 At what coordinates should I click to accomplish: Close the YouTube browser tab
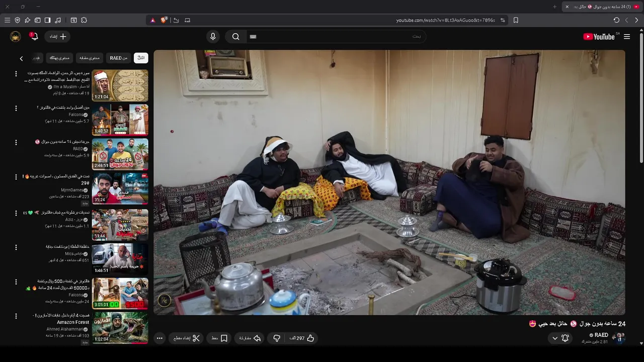coord(567,7)
